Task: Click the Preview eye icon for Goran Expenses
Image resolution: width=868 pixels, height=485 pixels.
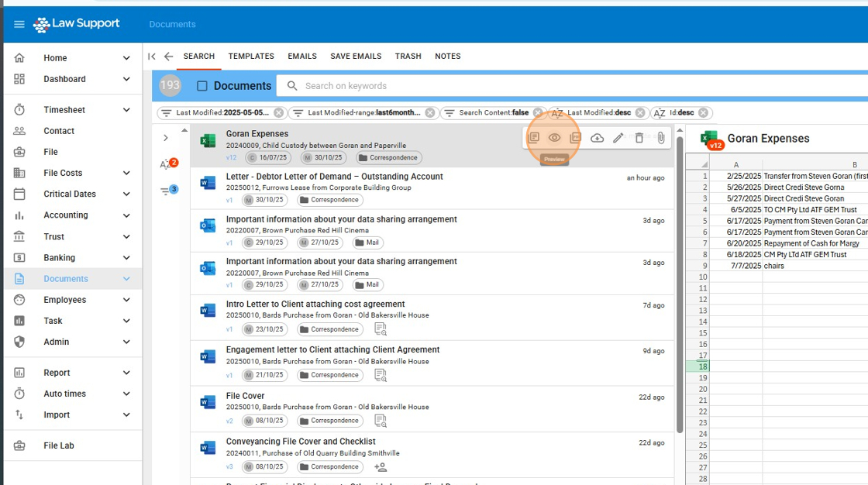Action: click(x=554, y=138)
